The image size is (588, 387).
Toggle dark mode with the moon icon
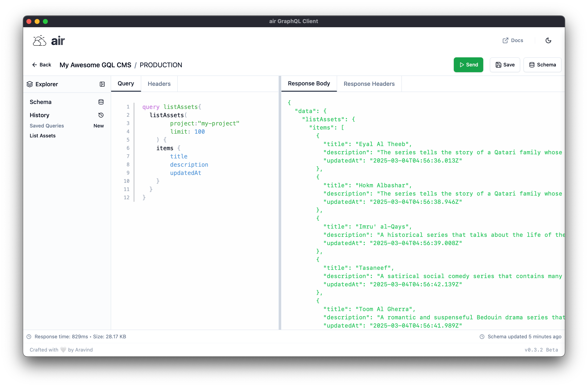coord(549,40)
